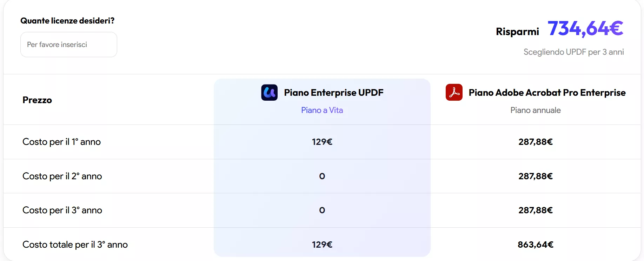Select the 287,88€ first year Adobe price

(x=535, y=142)
